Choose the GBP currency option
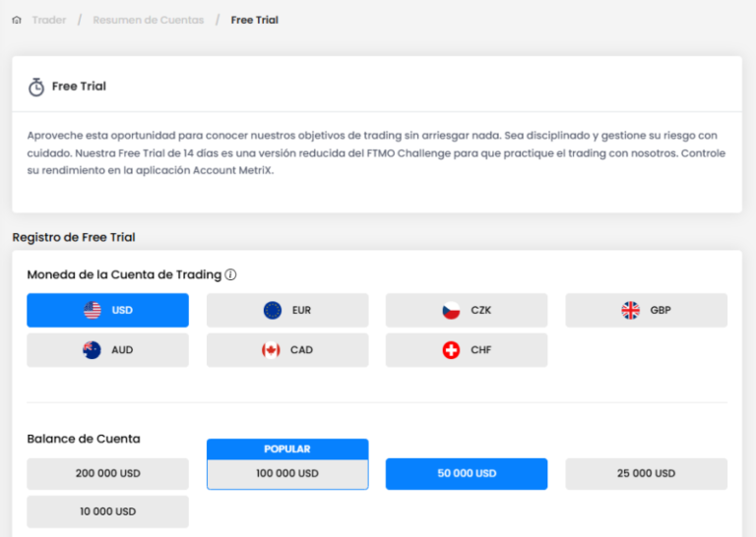Screen dimensions: 756x537 point(646,311)
